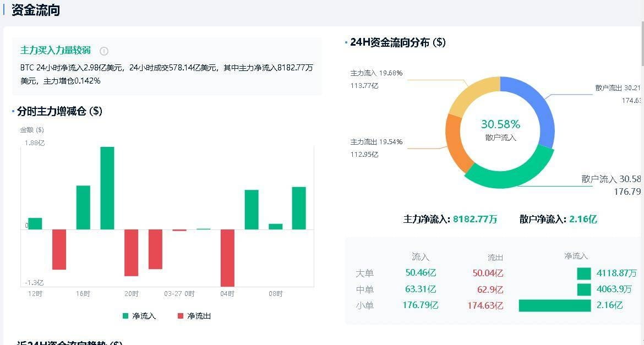Click the long green 小单 net inflow bar
Viewport: 644px width, 345px height.
[555, 305]
